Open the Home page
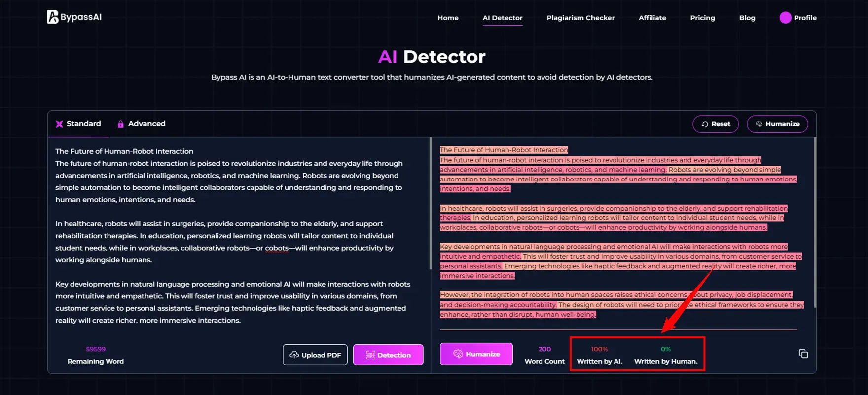 (448, 18)
